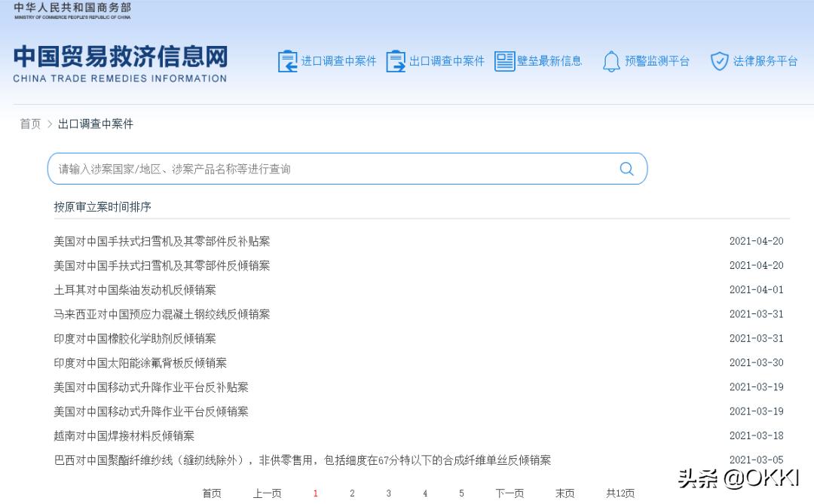Viewport: 814px width, 504px height.
Task: Click the magnifier icon to search
Action: coord(626,168)
